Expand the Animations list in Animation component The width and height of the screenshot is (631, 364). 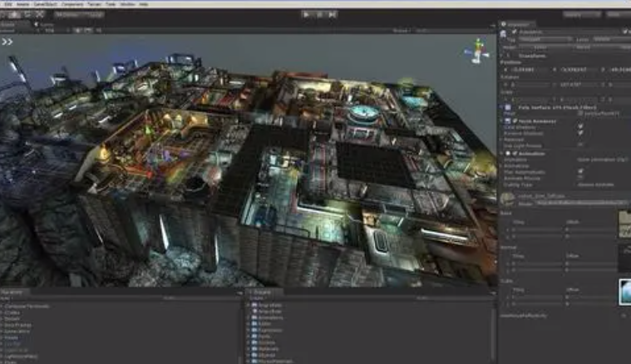(502, 165)
